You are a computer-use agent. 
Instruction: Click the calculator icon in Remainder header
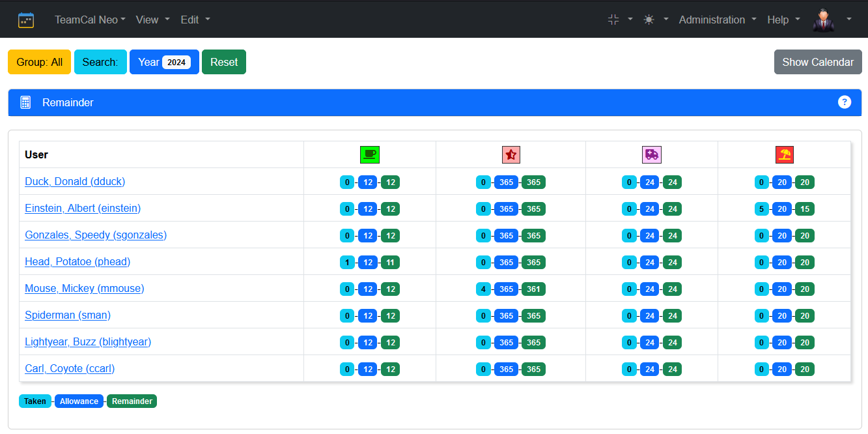coord(25,102)
